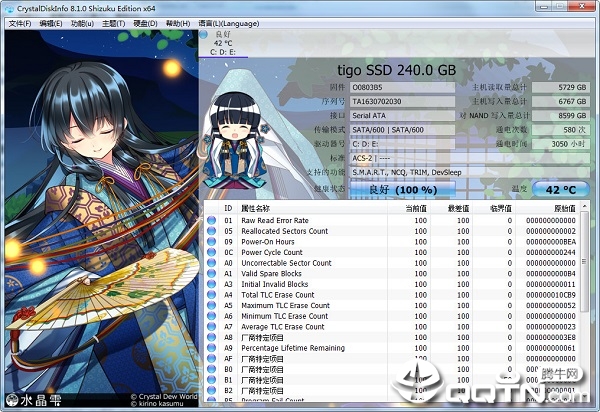The image size is (600, 412).
Task: Click status icon for Average TLC Erase Count
Action: tap(211, 327)
